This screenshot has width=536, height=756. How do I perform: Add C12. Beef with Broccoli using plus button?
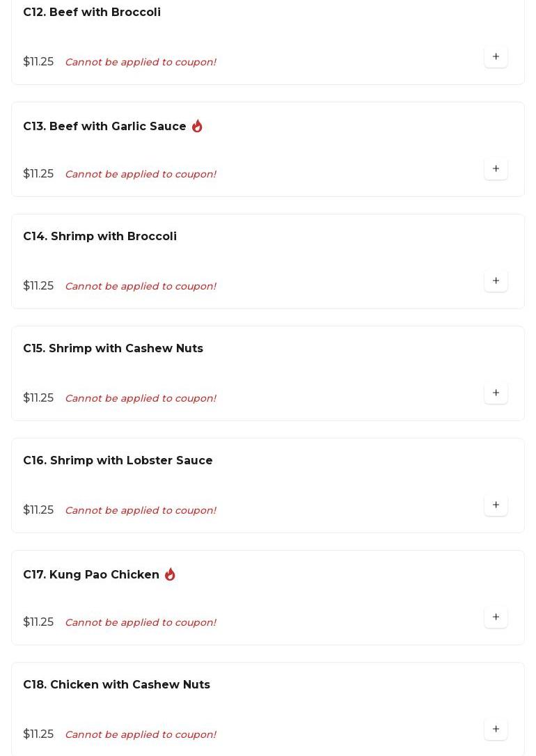coord(496,57)
